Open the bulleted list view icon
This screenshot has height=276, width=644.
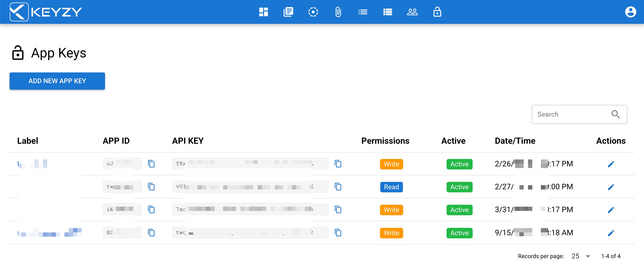(363, 12)
